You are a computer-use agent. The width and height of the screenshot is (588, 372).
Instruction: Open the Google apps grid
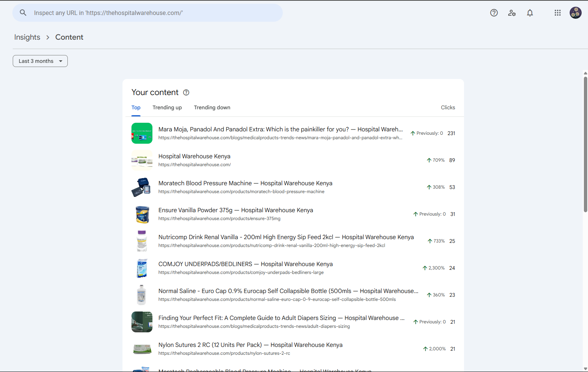click(558, 13)
